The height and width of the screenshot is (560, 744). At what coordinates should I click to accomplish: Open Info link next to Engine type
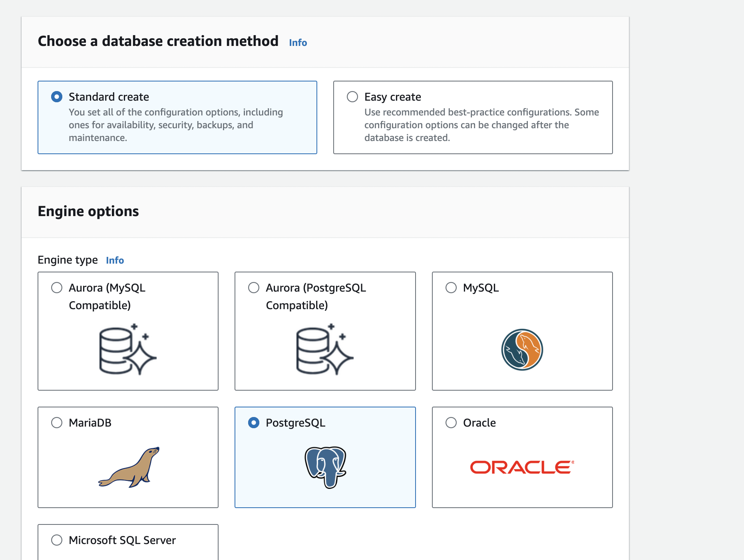[x=115, y=260]
